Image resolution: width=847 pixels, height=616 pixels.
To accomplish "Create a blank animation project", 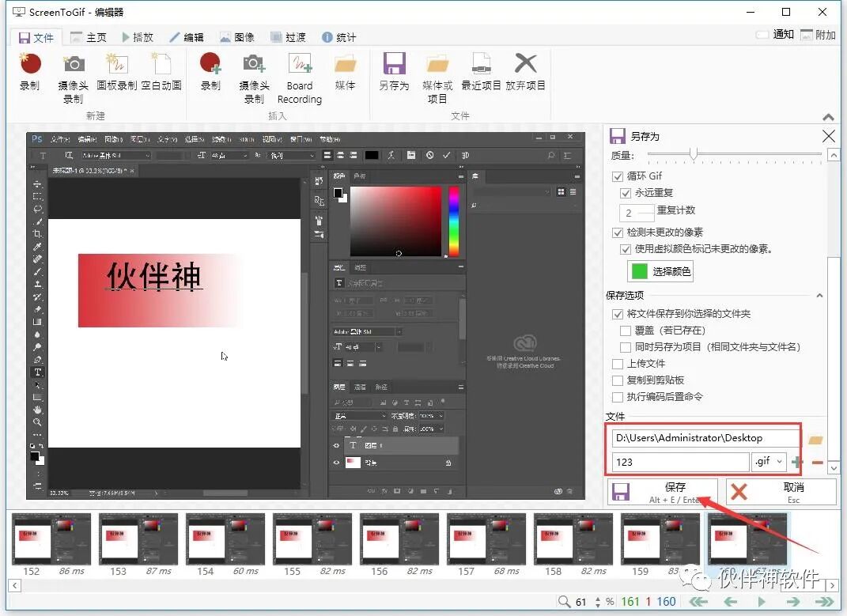I will 161,77.
